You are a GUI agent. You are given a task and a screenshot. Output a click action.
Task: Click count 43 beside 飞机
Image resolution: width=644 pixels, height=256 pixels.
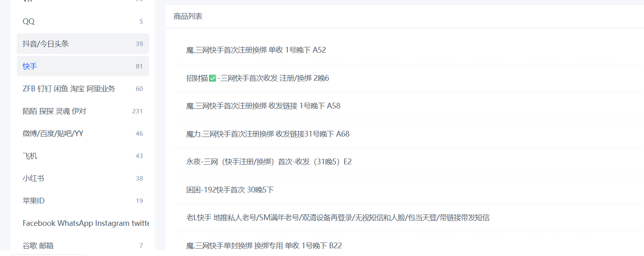[x=139, y=156]
